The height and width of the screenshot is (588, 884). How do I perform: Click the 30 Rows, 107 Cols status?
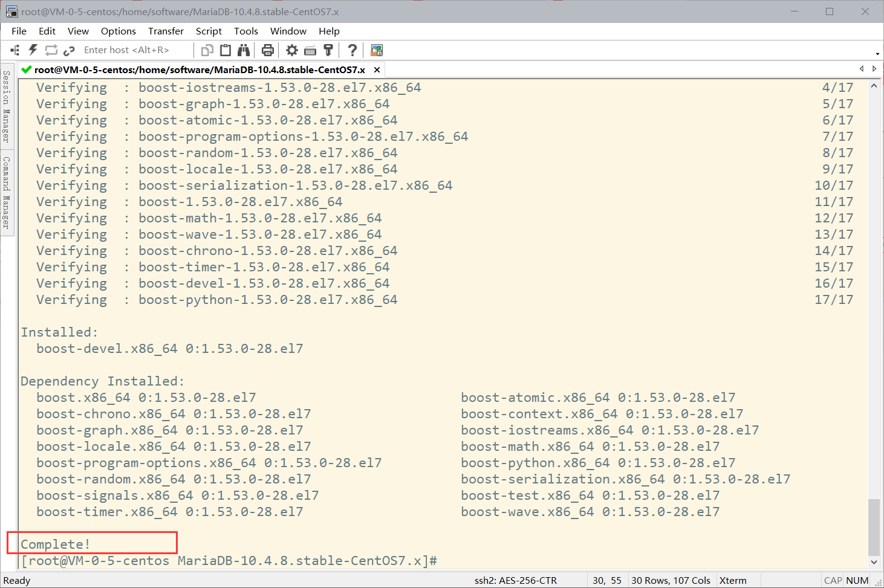pos(671,581)
